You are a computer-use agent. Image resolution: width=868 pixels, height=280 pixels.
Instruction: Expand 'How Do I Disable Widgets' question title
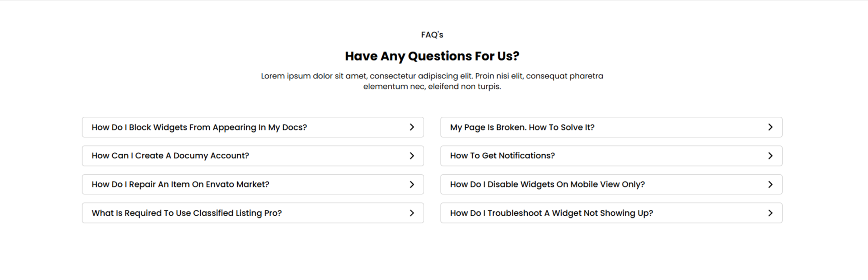tap(547, 185)
